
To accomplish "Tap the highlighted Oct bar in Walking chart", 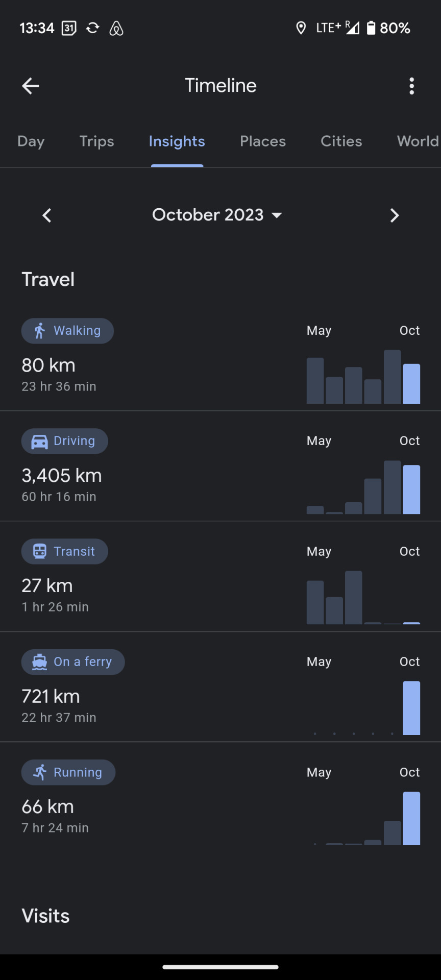I will pos(411,384).
